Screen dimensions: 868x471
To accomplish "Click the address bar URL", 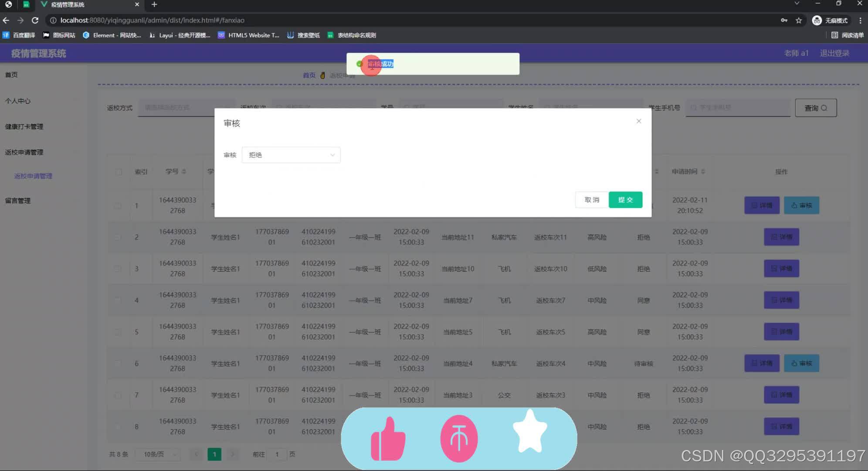I will point(152,20).
